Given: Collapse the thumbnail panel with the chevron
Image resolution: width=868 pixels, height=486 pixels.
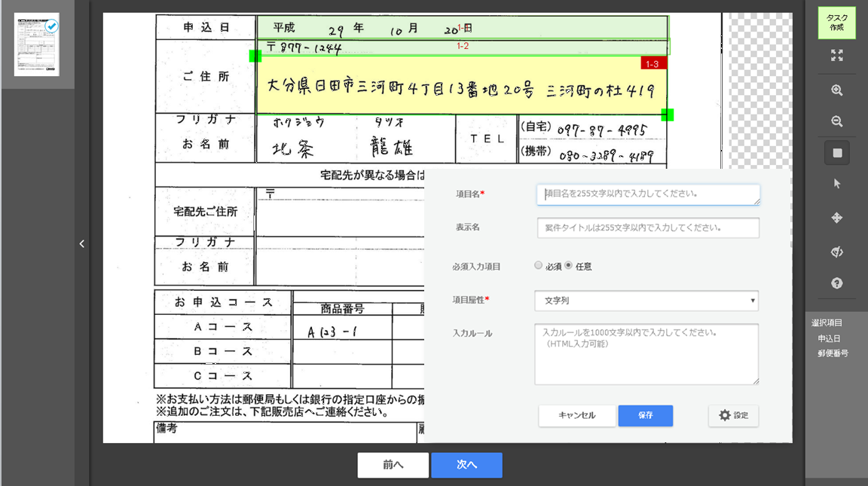Looking at the screenshot, I should (81, 243).
